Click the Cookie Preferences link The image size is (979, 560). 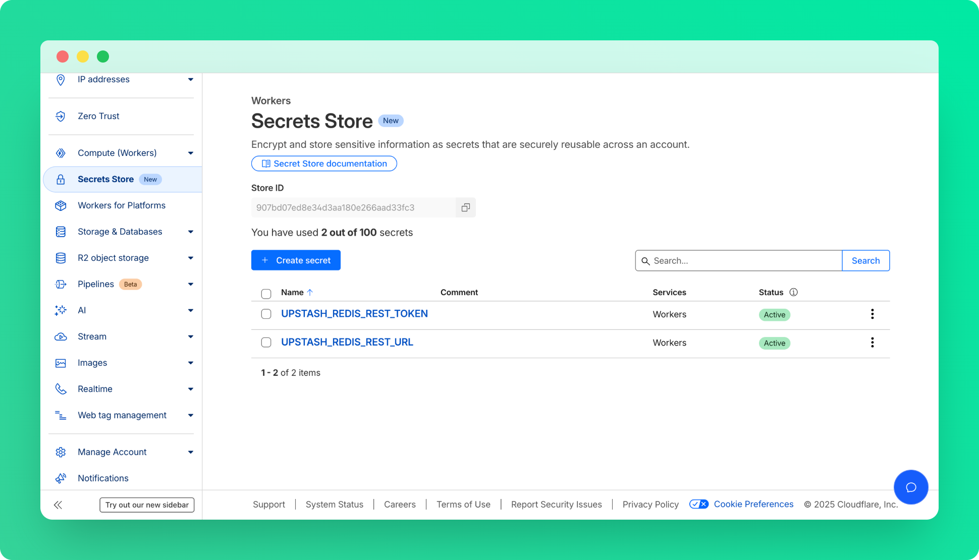click(753, 504)
